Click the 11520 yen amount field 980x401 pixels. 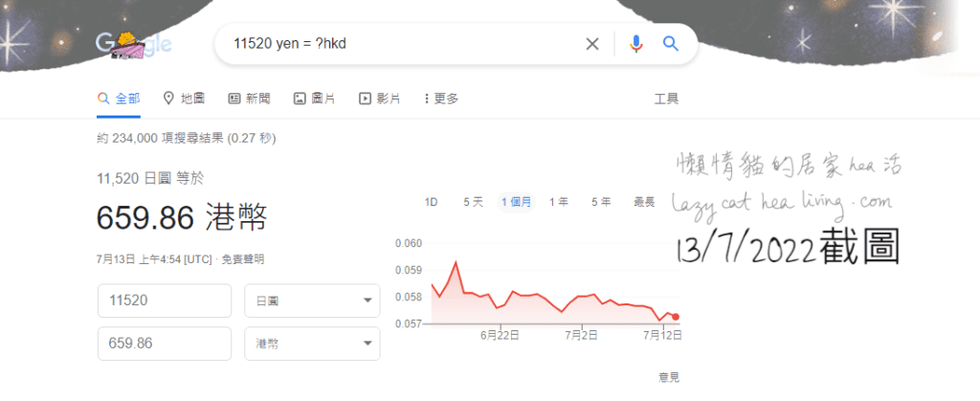165,301
